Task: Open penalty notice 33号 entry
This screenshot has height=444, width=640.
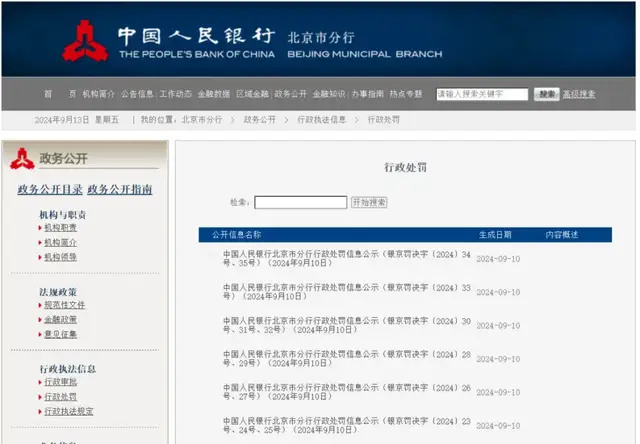Action: point(347,292)
